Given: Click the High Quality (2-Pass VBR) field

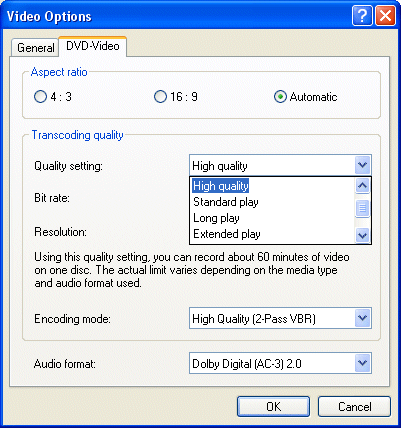Looking at the screenshot, I should [x=280, y=318].
